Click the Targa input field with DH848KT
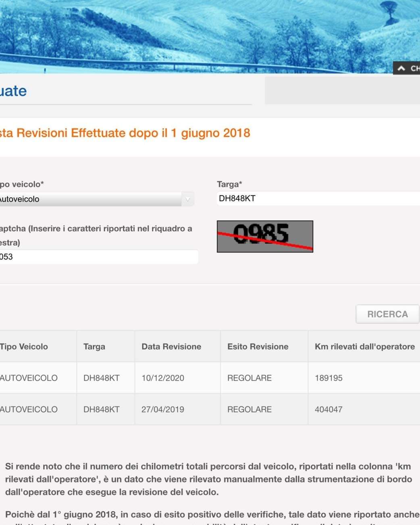Image resolution: width=420 pixels, height=525 pixels. pos(318,198)
